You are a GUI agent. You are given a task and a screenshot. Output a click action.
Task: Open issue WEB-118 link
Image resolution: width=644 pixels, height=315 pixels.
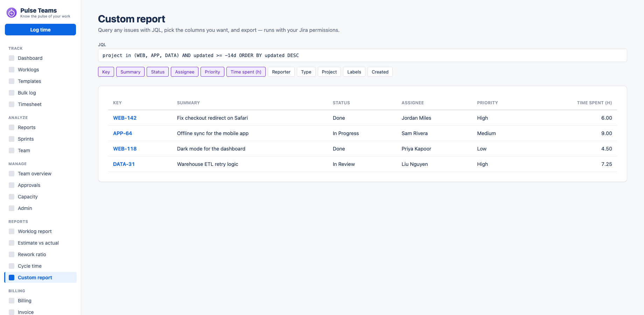click(125, 149)
